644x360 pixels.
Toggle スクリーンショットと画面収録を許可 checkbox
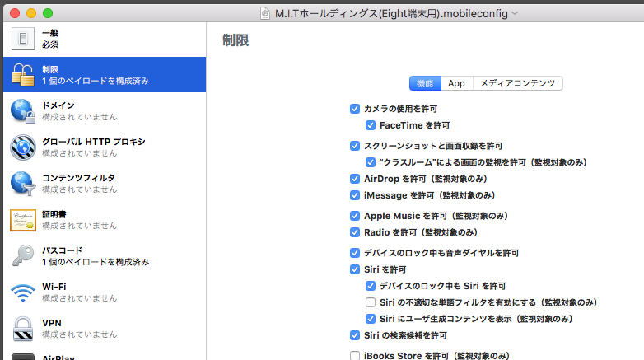(x=355, y=146)
